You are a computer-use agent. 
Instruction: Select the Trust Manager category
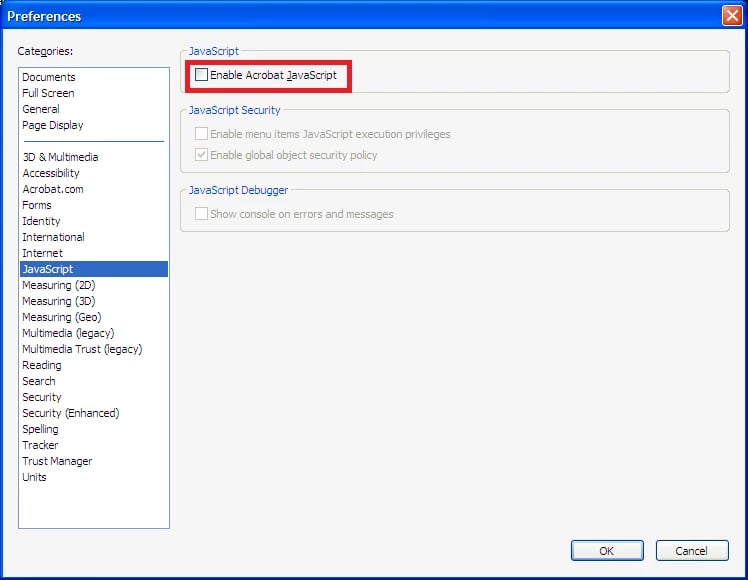[57, 461]
